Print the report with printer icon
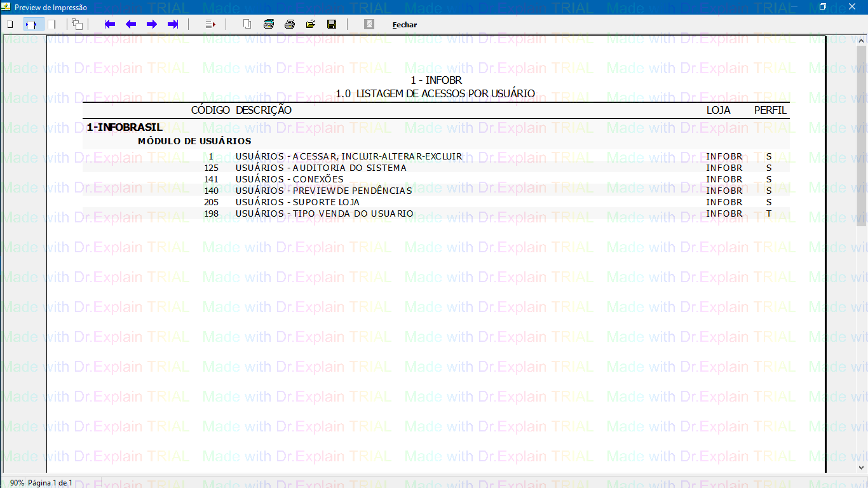Screen dimensions: 868x488 [x=290, y=24]
